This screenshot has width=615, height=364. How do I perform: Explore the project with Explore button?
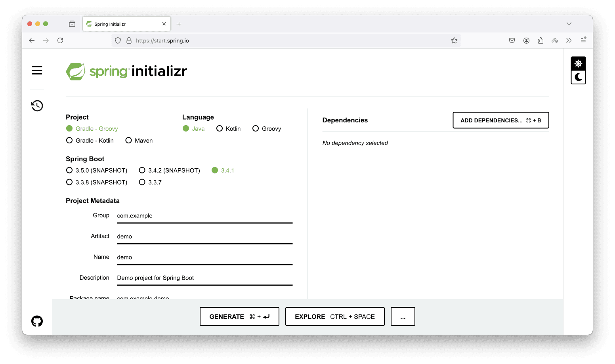pos(335,316)
